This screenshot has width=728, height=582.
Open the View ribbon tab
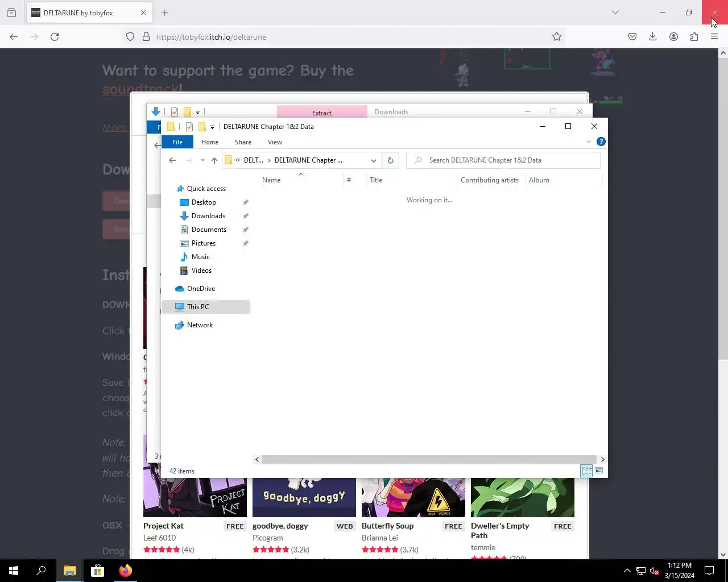[275, 142]
